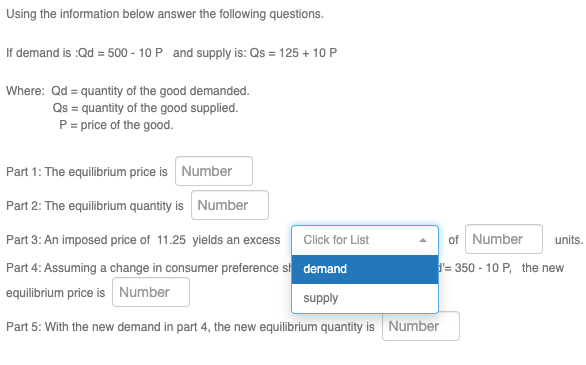This screenshot has height=365, width=586.
Task: Click the new demand equation 350 - 10 P text
Action: tap(475, 268)
